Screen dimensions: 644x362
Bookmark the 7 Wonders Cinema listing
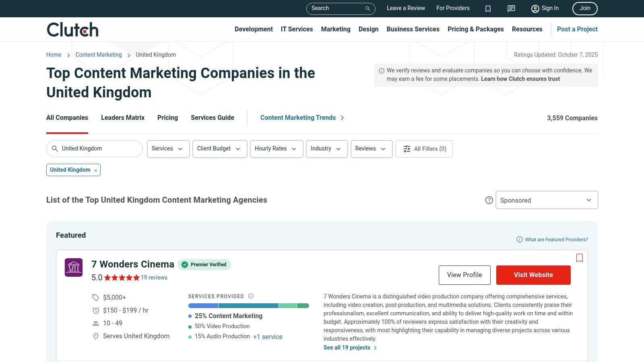pos(579,258)
